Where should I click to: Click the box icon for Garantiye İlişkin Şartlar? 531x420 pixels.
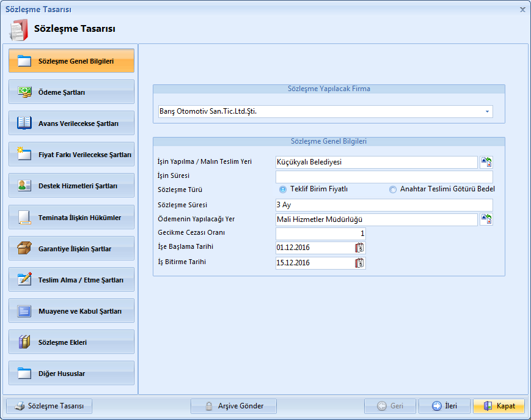[24, 249]
